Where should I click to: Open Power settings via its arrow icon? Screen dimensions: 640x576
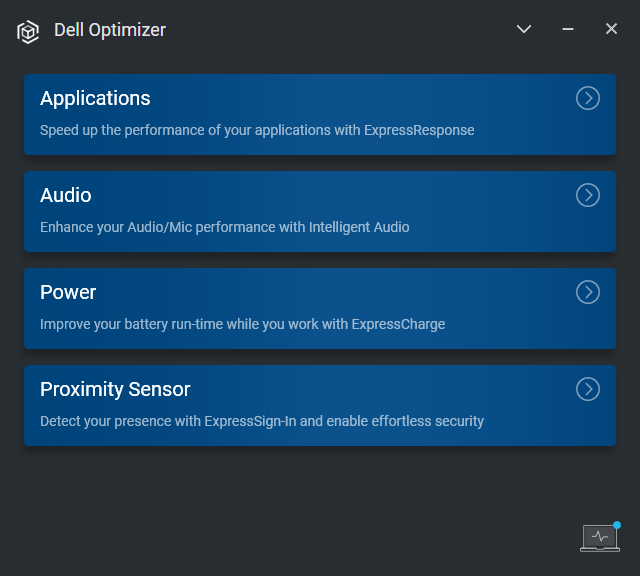point(588,292)
